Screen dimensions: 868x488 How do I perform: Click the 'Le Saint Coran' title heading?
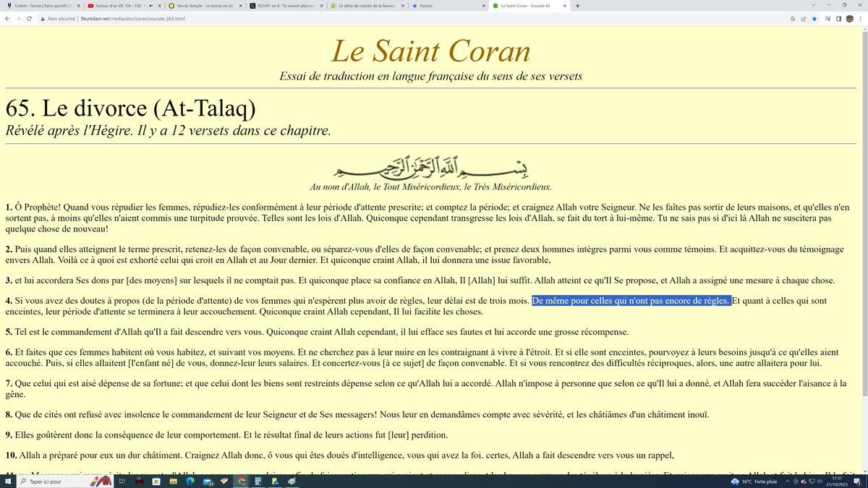pos(430,51)
